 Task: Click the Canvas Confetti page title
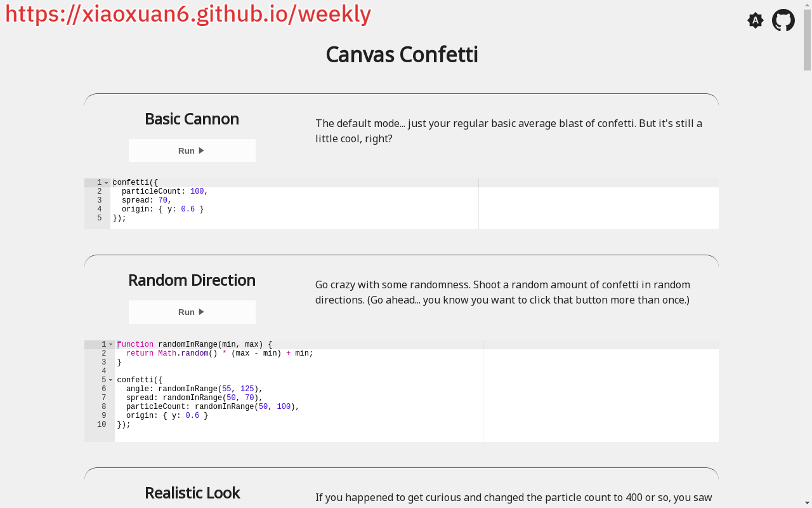(x=402, y=55)
